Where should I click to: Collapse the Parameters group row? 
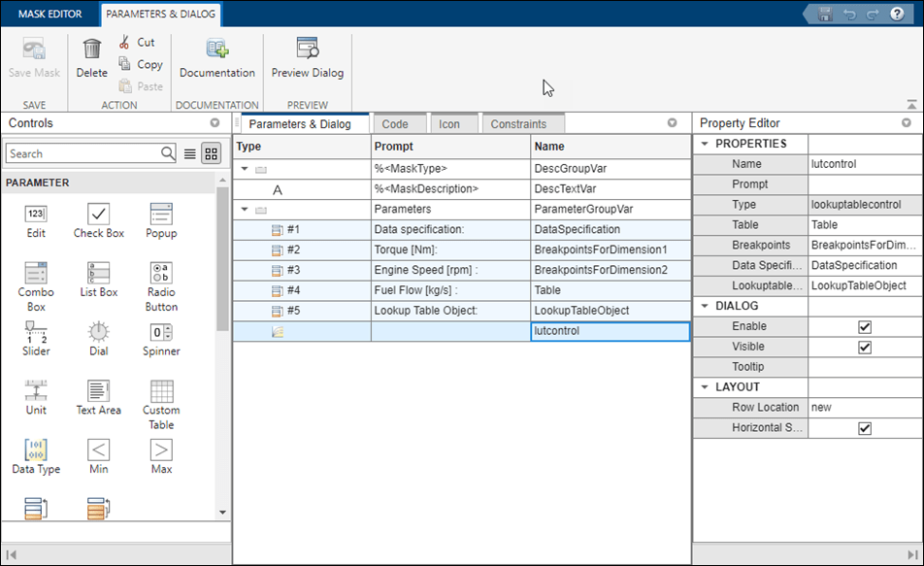[x=245, y=209]
